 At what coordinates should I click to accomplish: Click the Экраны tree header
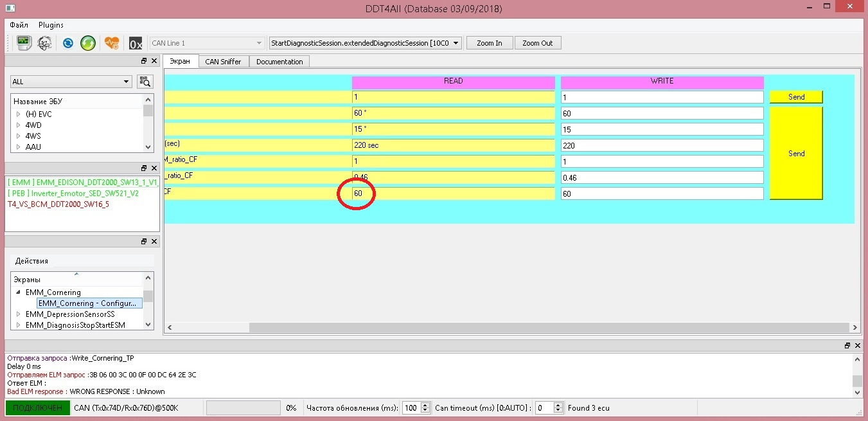coord(77,280)
